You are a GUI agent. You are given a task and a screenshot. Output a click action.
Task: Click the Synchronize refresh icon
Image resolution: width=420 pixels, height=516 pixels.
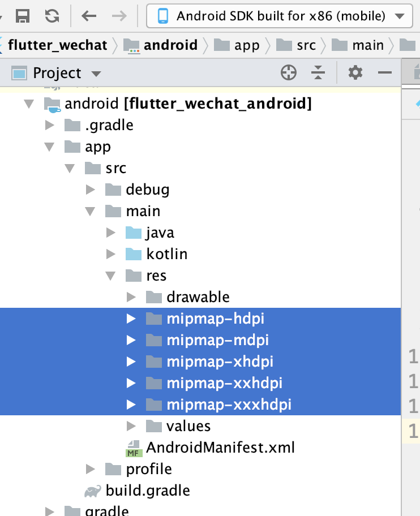pyautogui.click(x=53, y=15)
